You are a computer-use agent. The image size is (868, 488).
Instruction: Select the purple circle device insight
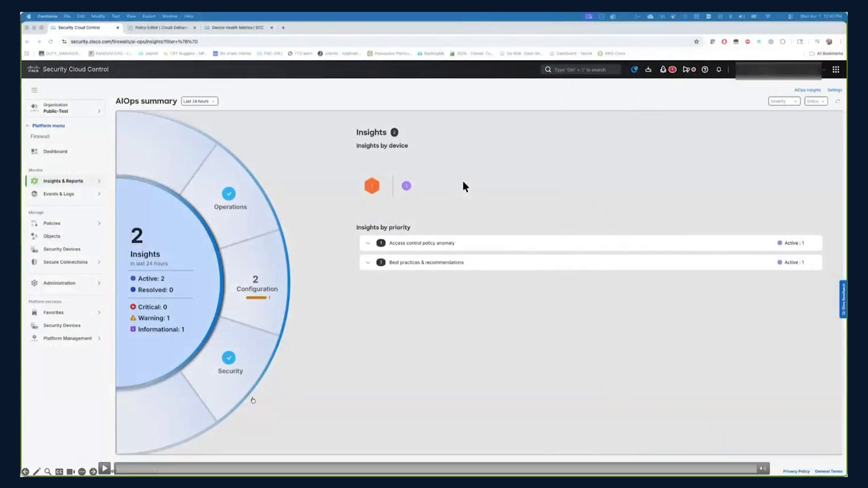point(406,186)
